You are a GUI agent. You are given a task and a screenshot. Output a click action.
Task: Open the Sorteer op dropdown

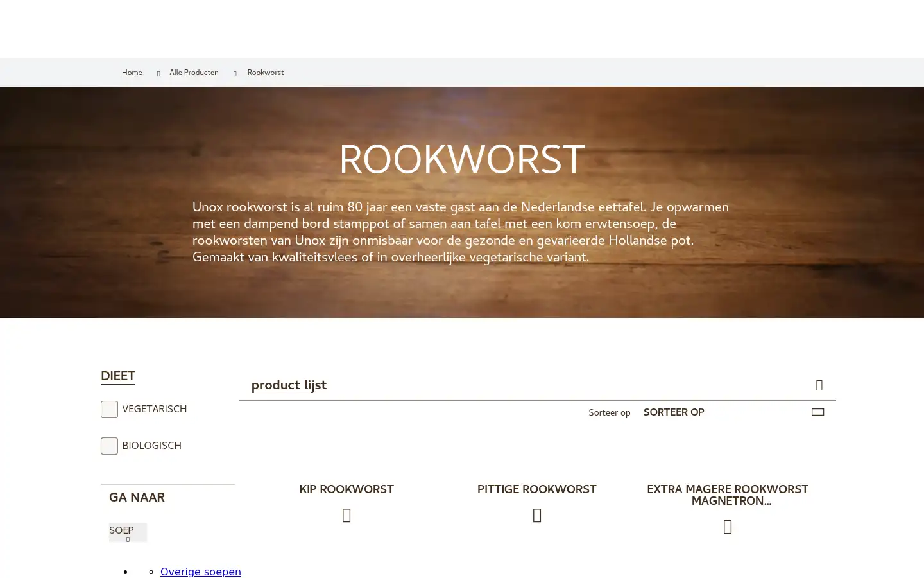point(734,412)
